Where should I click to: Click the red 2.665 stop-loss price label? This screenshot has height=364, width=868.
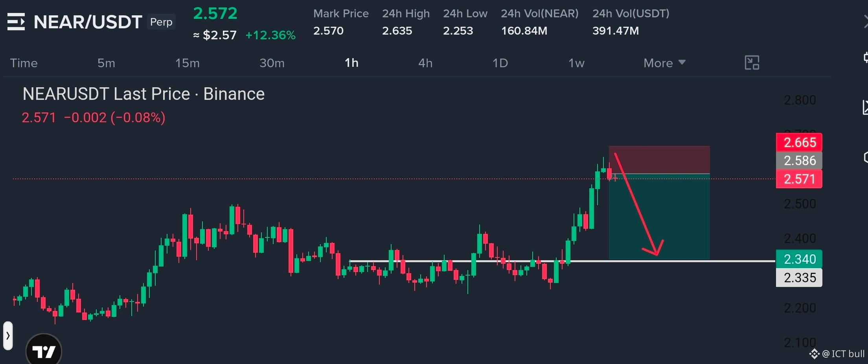[x=799, y=142]
